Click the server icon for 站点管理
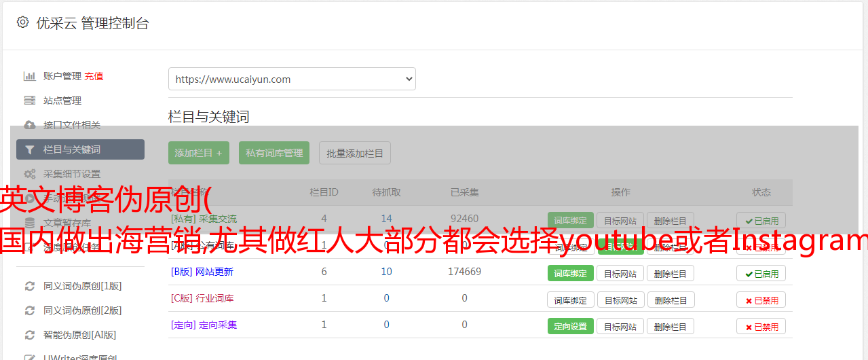The image size is (868, 360). click(30, 101)
